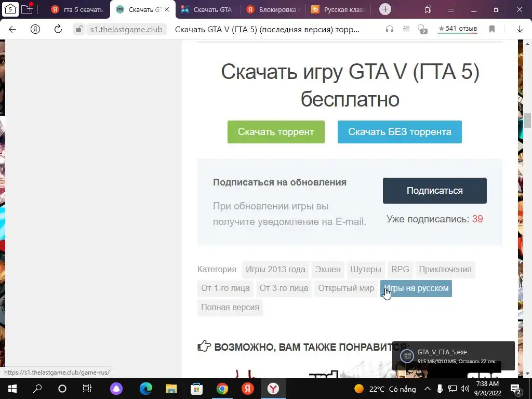Open Microsoft Store from the taskbar
The width and height of the screenshot is (532, 399).
tap(197, 389)
